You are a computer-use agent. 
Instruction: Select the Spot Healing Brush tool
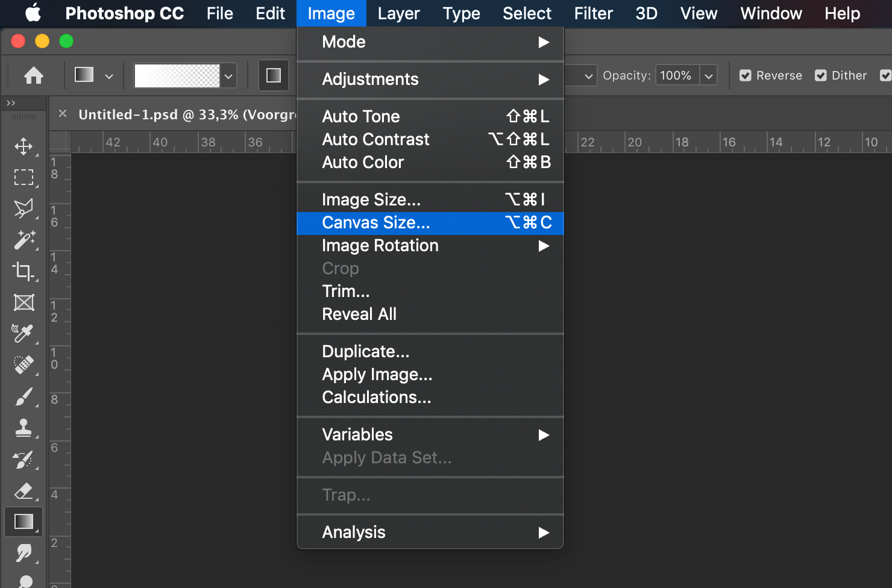24,365
